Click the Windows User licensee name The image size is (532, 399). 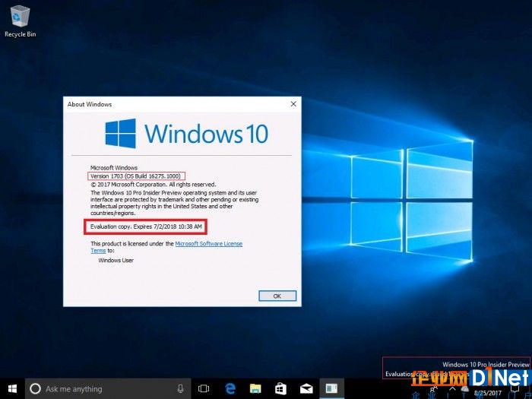pos(116,260)
